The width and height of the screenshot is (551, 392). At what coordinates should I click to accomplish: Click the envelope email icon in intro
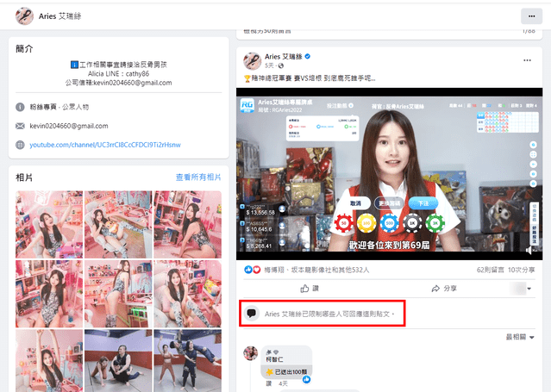tap(20, 126)
